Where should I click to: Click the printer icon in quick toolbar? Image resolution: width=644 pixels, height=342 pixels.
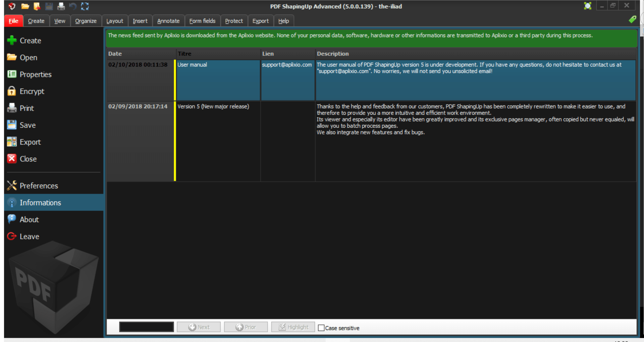click(x=61, y=6)
